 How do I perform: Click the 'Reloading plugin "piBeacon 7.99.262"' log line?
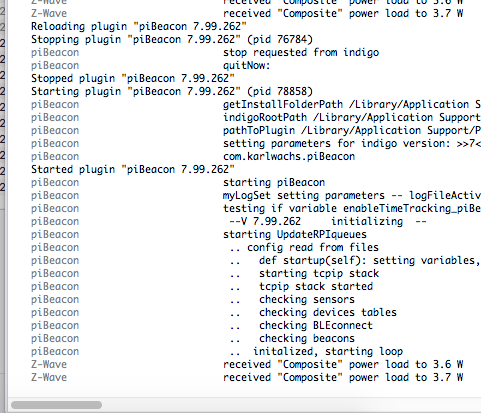click(139, 26)
